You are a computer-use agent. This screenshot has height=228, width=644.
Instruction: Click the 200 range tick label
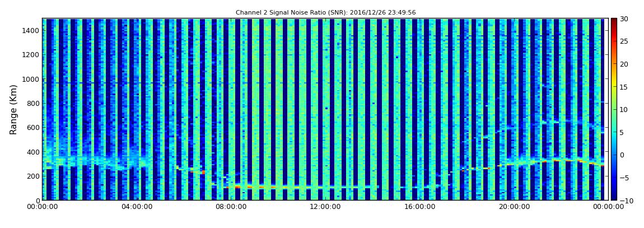(33, 176)
